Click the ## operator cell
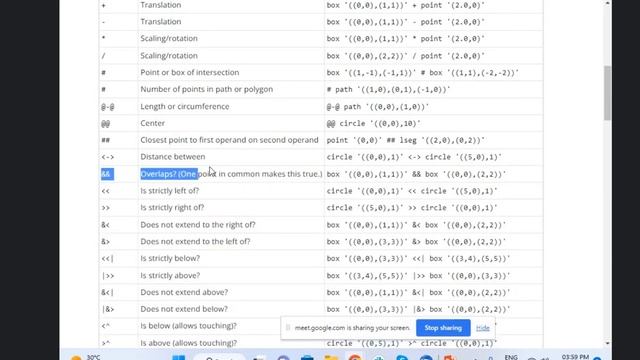This screenshot has height=360, width=640. coord(106,140)
